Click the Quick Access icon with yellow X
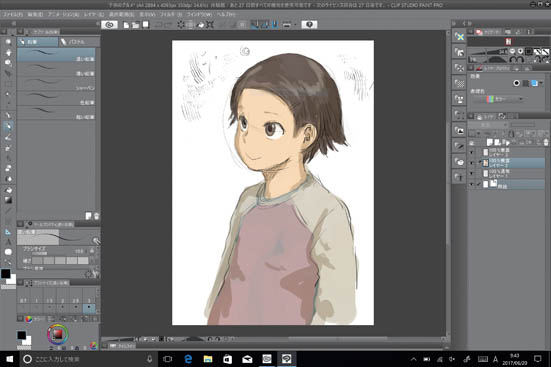 coord(459,37)
